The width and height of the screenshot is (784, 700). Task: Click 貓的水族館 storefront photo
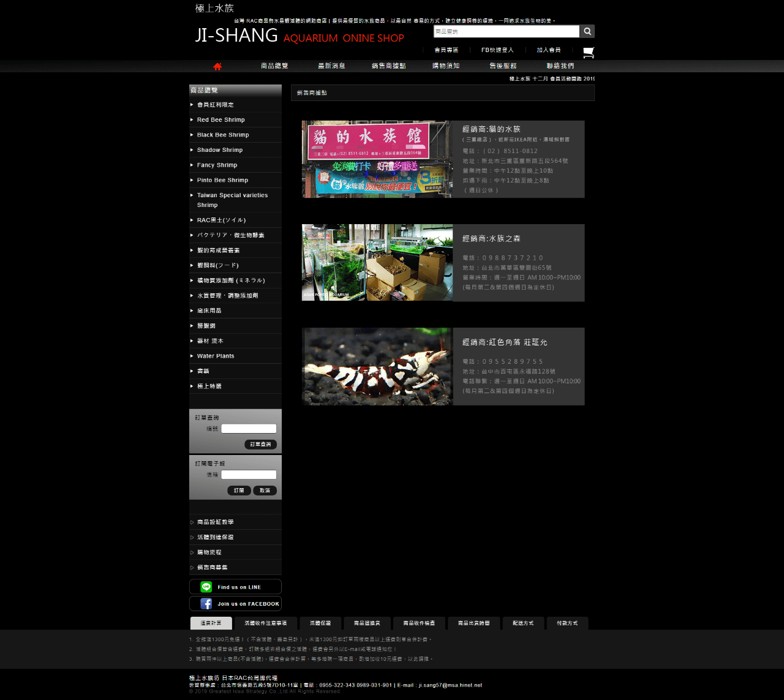[377, 159]
